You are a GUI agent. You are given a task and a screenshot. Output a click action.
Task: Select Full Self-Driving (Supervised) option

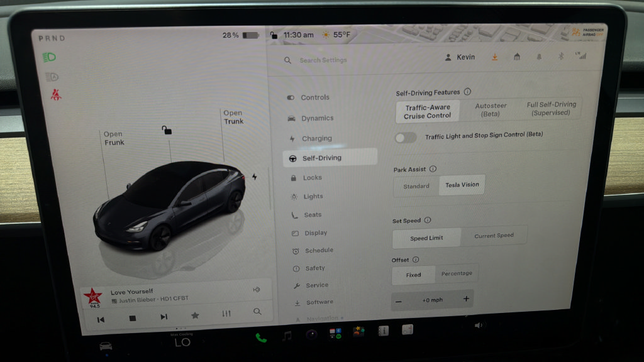coord(551,108)
